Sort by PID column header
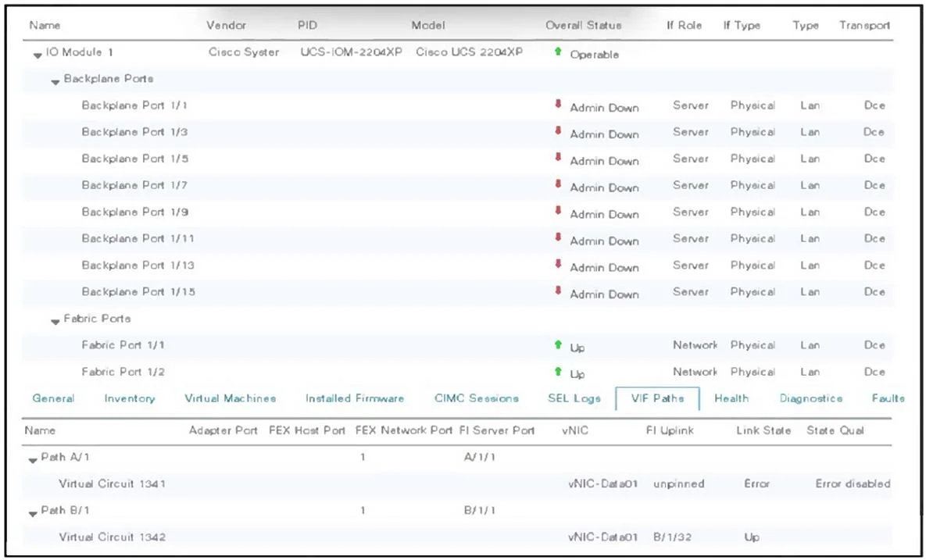This screenshot has height=560, width=926. pos(307,25)
